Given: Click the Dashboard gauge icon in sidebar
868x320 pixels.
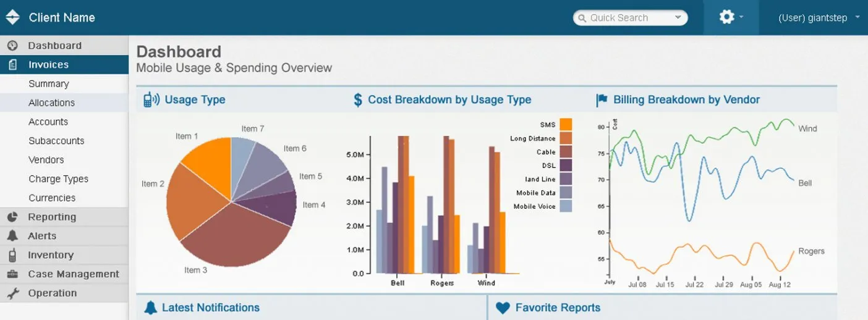Looking at the screenshot, I should pos(12,46).
